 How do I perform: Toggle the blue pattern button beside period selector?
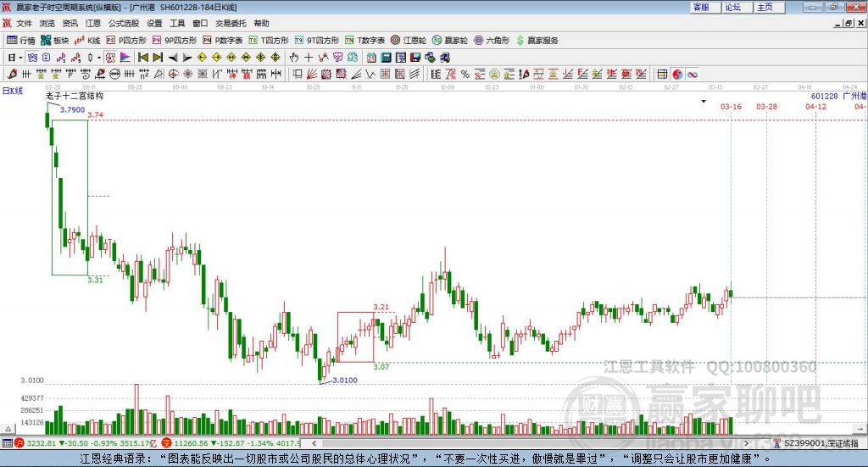pos(33,58)
